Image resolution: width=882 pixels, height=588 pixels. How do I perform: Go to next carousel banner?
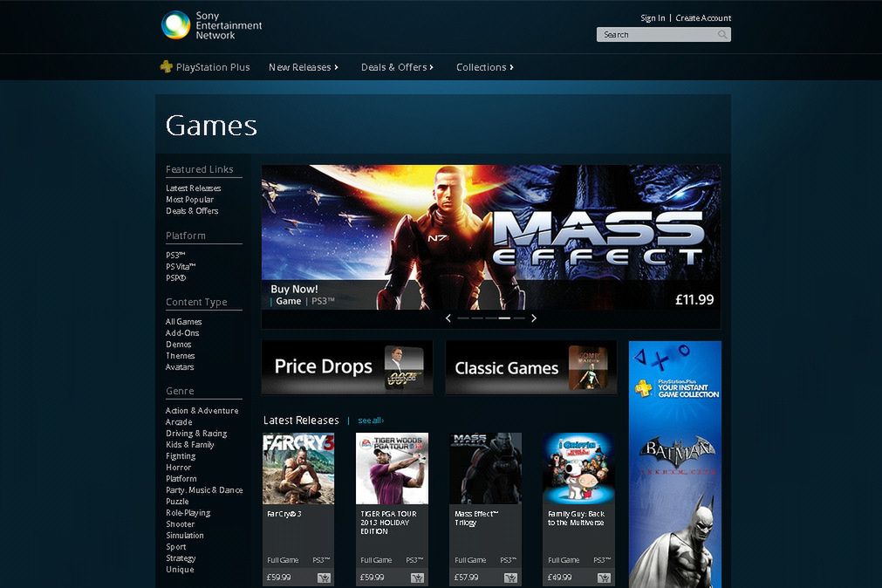pos(533,318)
